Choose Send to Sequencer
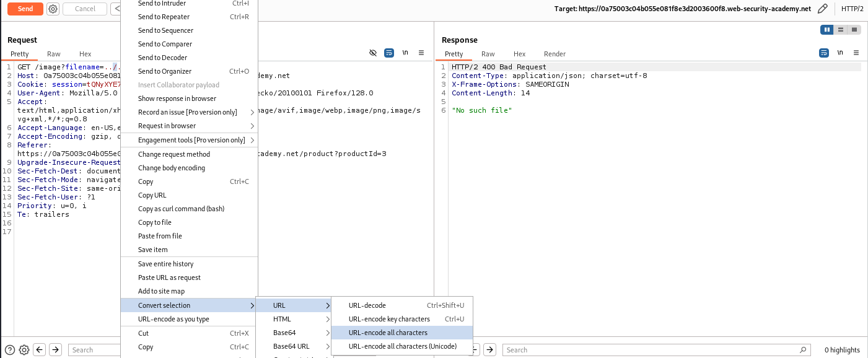The image size is (868, 358). click(189, 30)
